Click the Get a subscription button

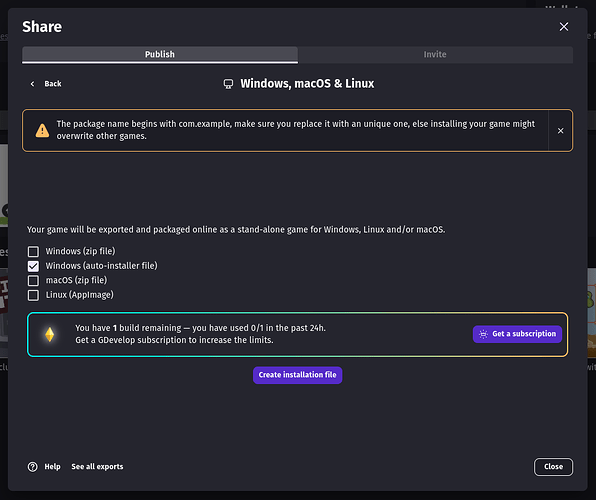tap(517, 334)
